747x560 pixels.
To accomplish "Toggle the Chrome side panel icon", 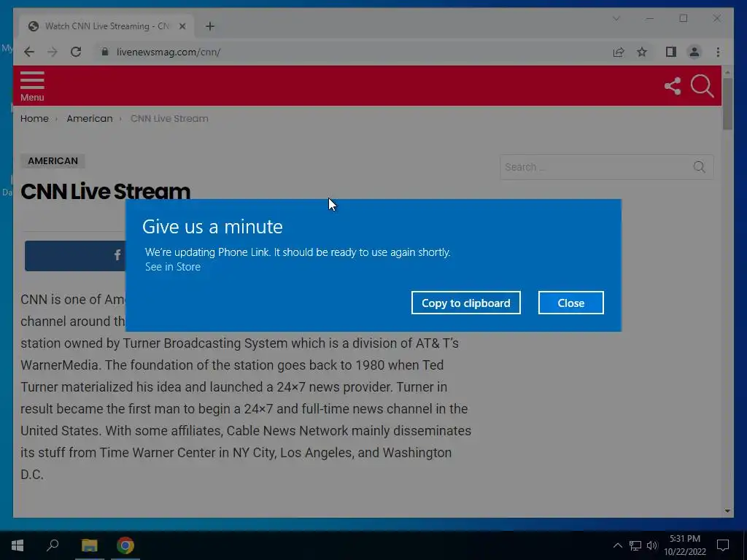I will click(x=671, y=52).
